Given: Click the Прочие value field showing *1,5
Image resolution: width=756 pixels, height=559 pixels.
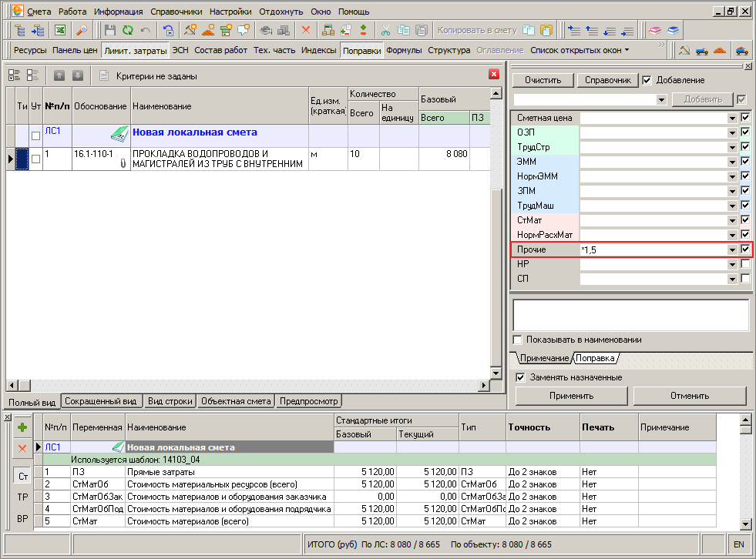Looking at the screenshot, I should click(x=653, y=249).
